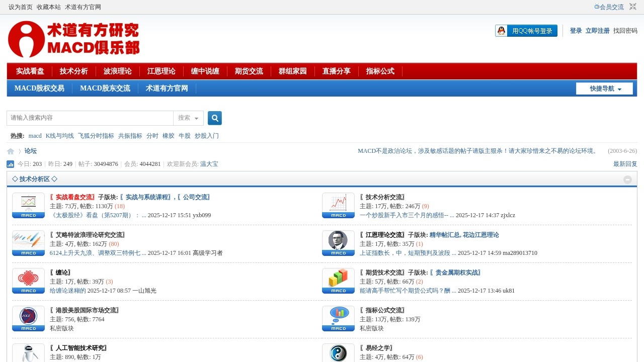The image size is (644, 362).
Task: Click the 期货技术交流 colored blocks icon
Action: 338,281
